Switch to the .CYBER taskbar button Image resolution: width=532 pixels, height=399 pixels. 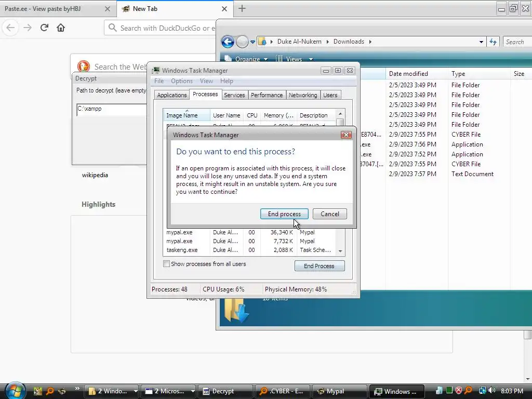coord(282,391)
